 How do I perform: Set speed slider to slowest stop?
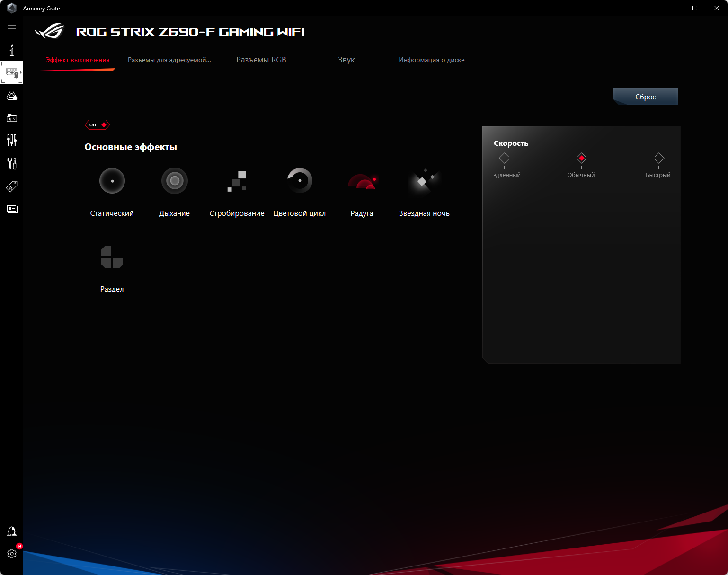tap(505, 158)
